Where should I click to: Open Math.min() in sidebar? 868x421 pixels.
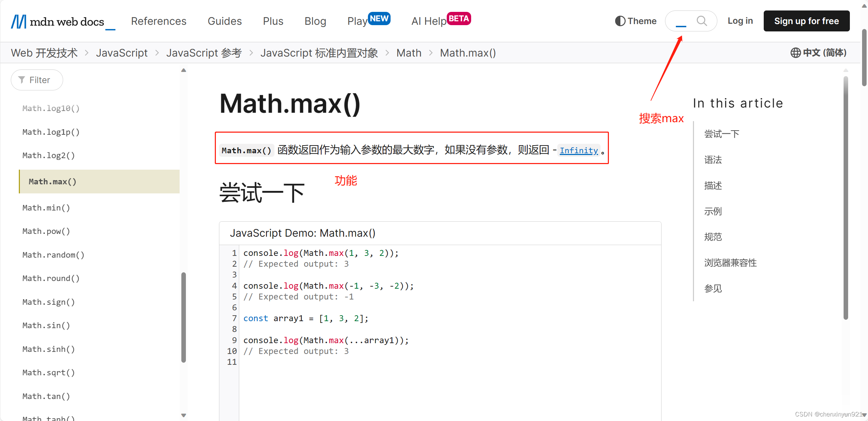pos(46,208)
